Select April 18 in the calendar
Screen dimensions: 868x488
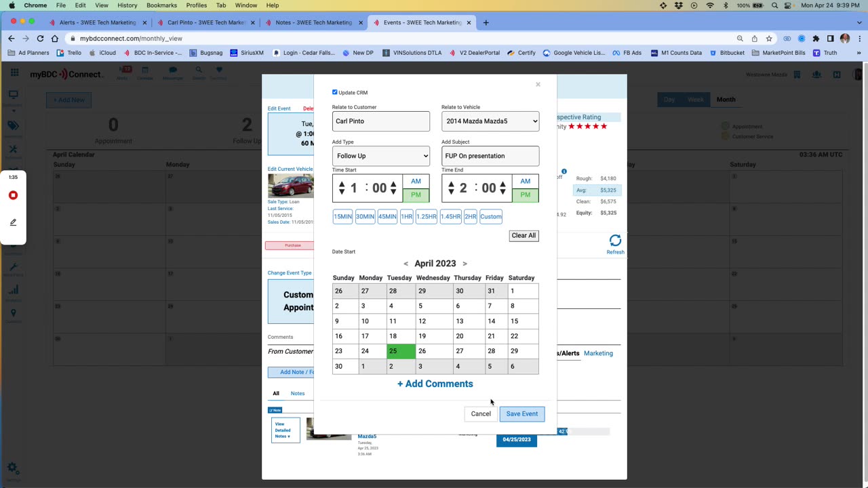point(401,336)
